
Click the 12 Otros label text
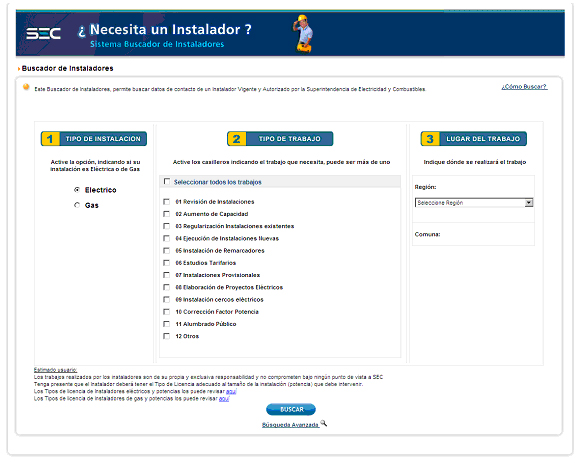point(187,336)
